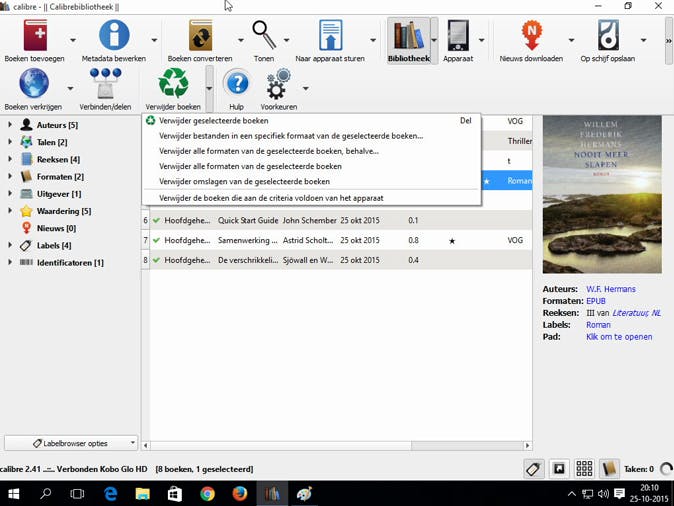The image size is (674, 506).
Task: Click the Boeken toevoegen icon
Action: coord(35,36)
